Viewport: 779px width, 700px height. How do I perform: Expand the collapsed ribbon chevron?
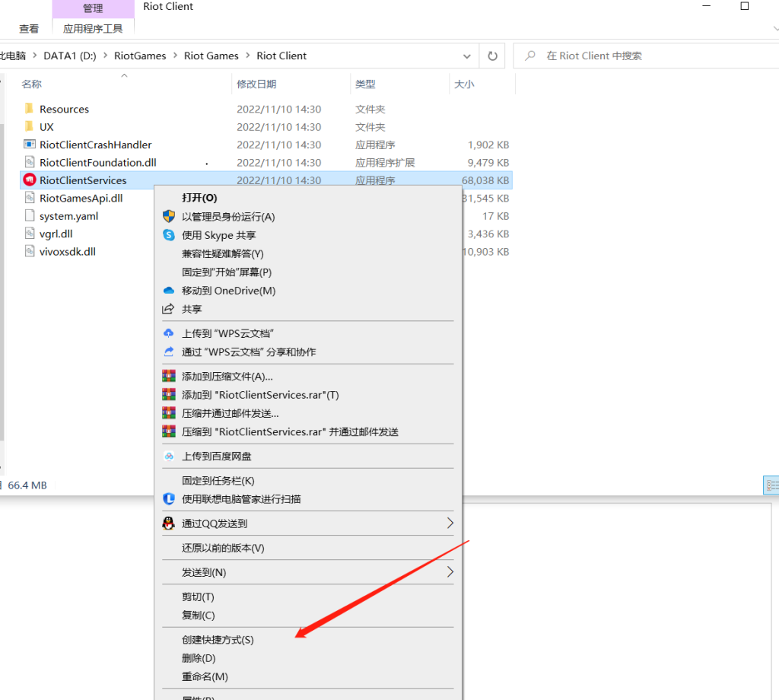coord(775,29)
